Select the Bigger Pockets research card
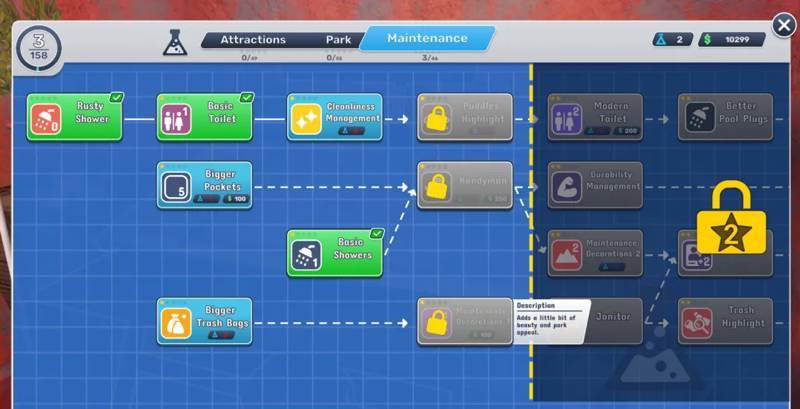The image size is (800, 409). pos(205,185)
